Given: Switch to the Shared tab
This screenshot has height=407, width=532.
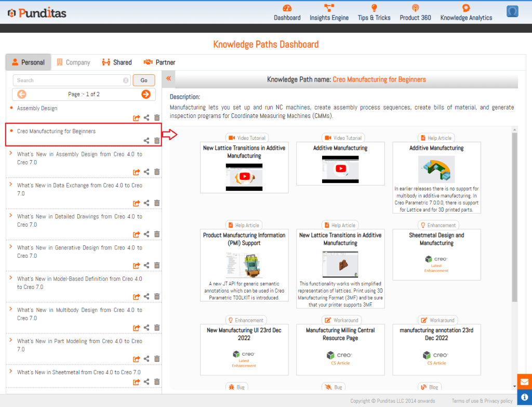Looking at the screenshot, I should click(117, 62).
